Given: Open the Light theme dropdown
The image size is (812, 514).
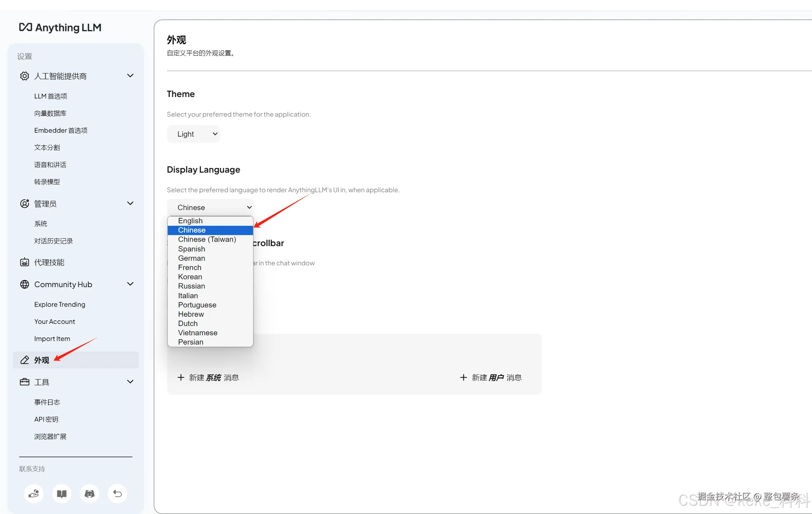Looking at the screenshot, I should (193, 134).
